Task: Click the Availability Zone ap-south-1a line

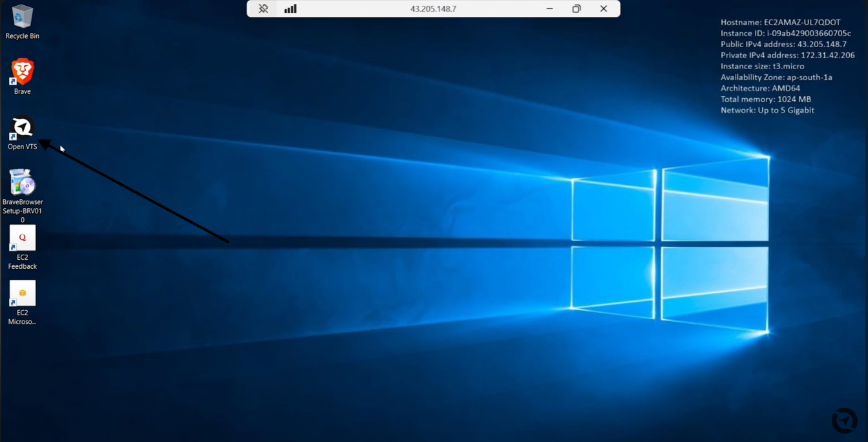Action: click(x=776, y=77)
